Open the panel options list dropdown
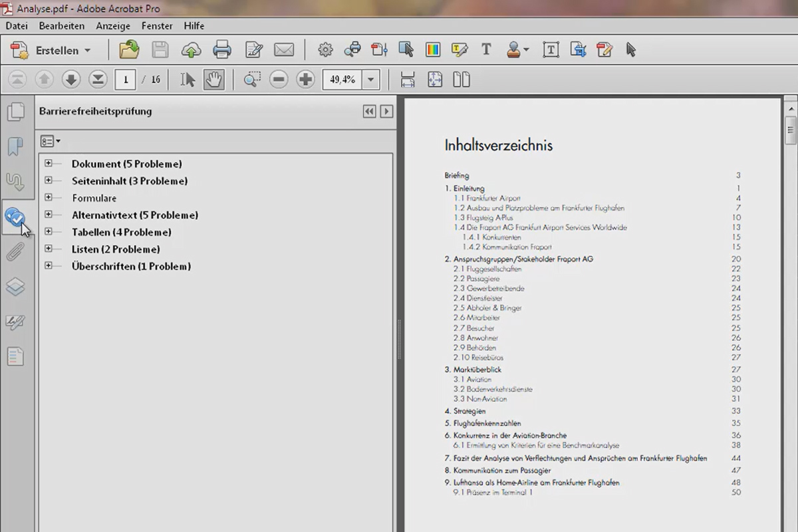798x532 pixels. 50,141
